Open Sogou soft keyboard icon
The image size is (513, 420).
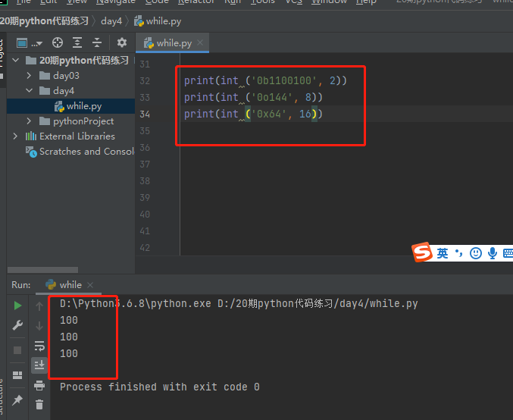click(x=508, y=253)
